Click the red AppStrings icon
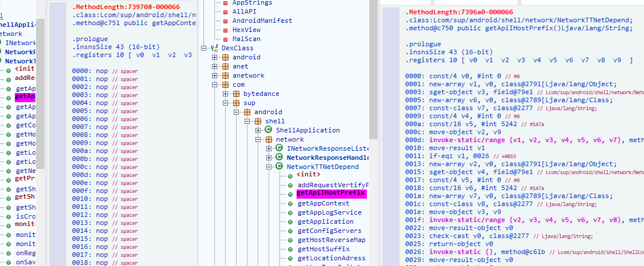 click(x=225, y=2)
